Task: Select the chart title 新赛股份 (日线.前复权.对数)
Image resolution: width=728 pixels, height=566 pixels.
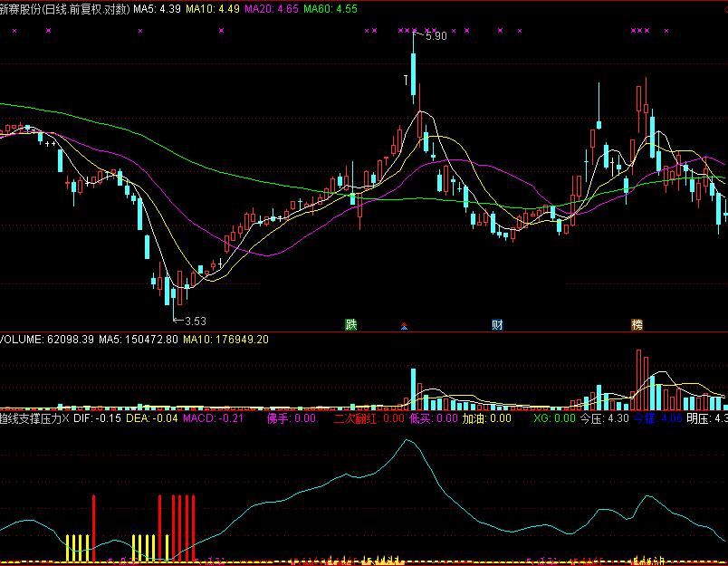Action: tap(65, 9)
